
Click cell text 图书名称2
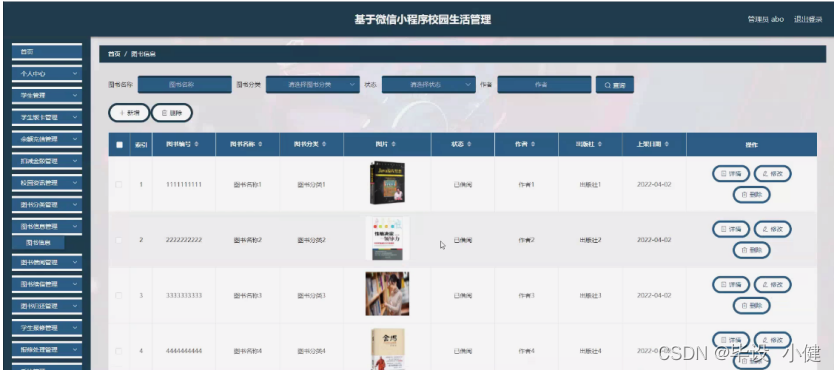tap(247, 240)
